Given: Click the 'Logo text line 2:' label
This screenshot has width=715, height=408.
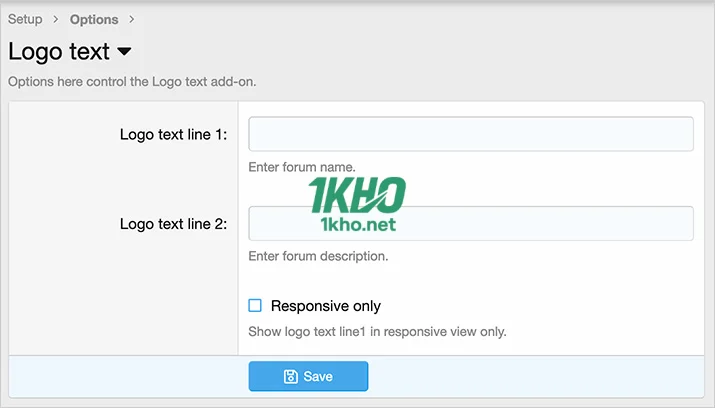Looking at the screenshot, I should point(173,224).
